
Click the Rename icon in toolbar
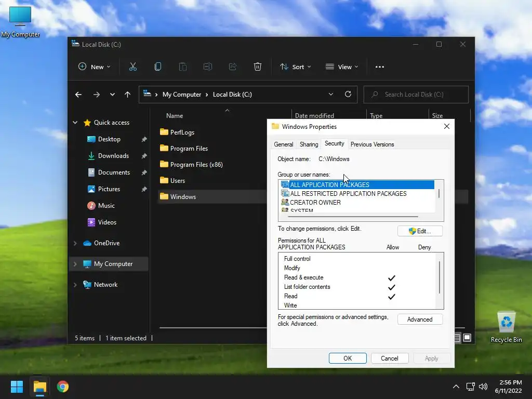pos(208,67)
